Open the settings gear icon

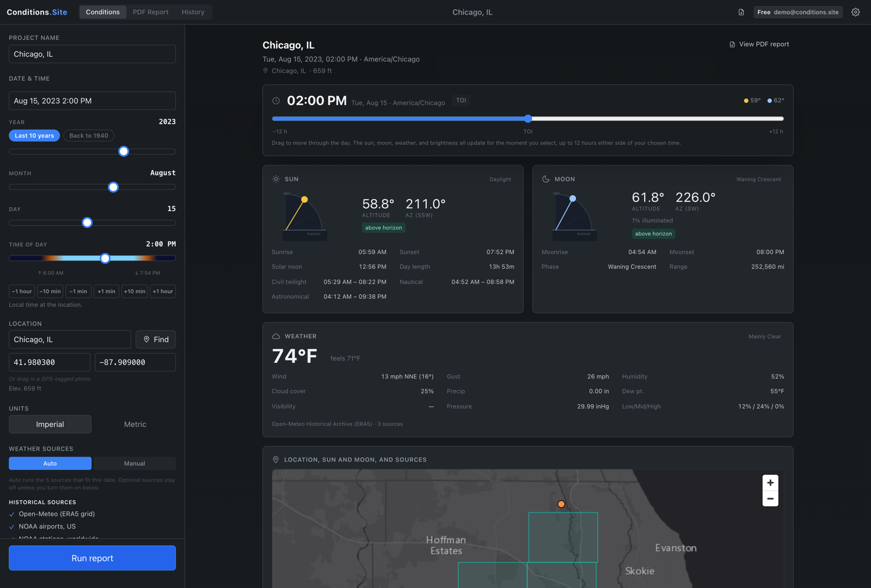[855, 12]
